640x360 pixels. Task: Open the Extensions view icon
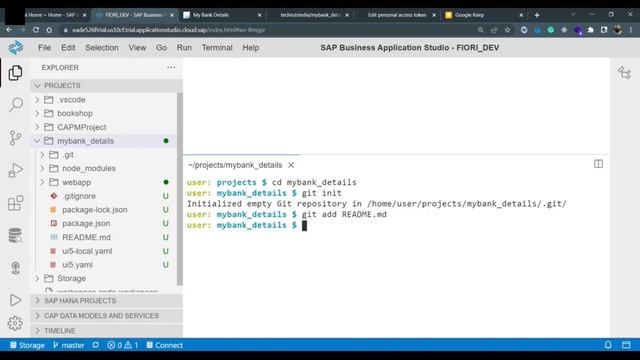click(16, 203)
